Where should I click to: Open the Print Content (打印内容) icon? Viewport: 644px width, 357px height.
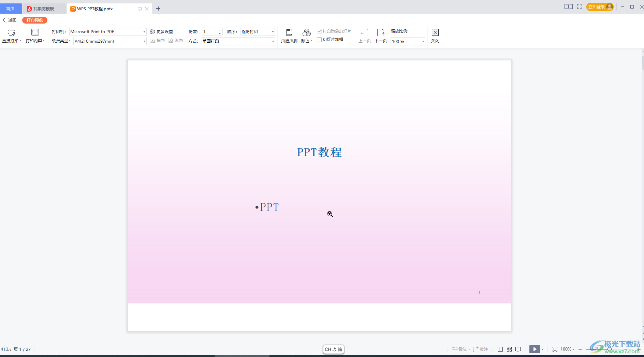click(35, 32)
